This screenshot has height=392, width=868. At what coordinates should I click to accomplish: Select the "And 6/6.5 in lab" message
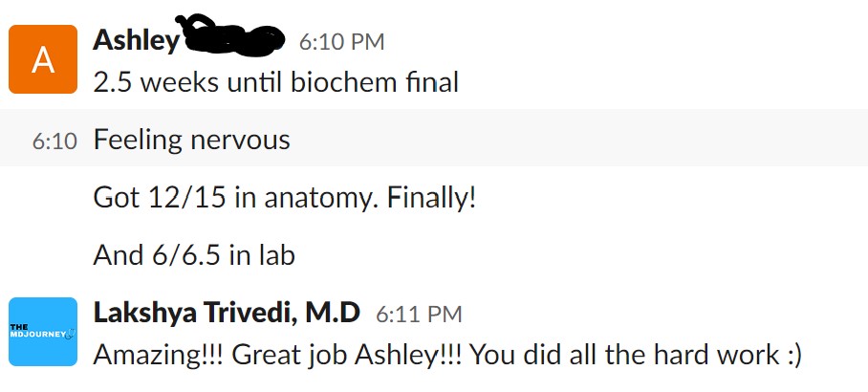point(194,255)
